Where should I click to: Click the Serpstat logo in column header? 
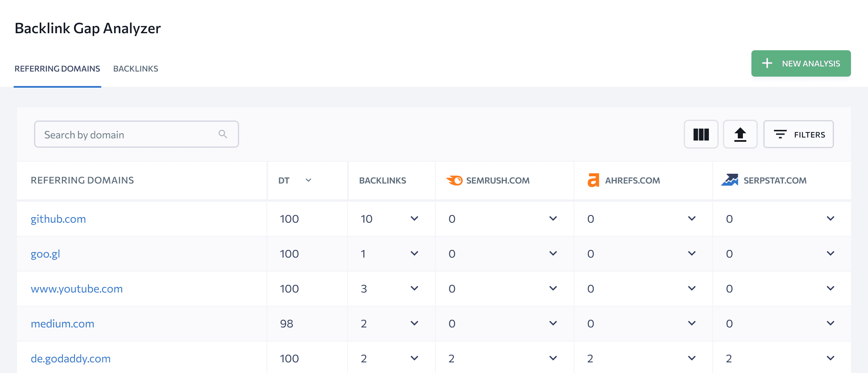click(x=730, y=180)
